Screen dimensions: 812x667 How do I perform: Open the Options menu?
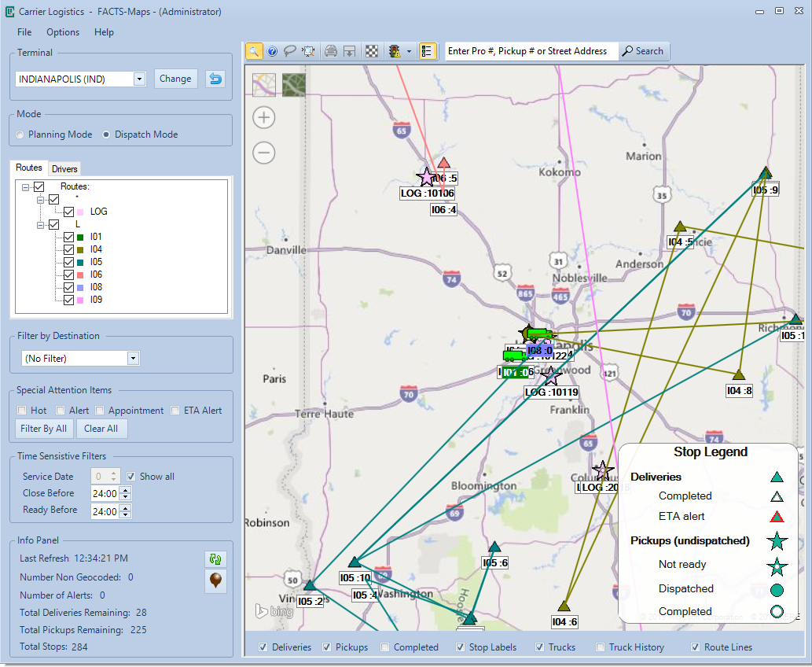[x=63, y=32]
